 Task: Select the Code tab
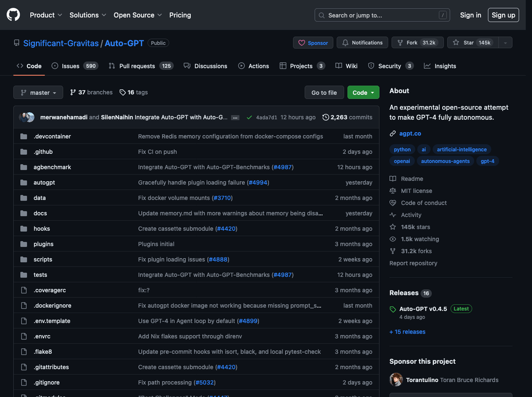[29, 66]
